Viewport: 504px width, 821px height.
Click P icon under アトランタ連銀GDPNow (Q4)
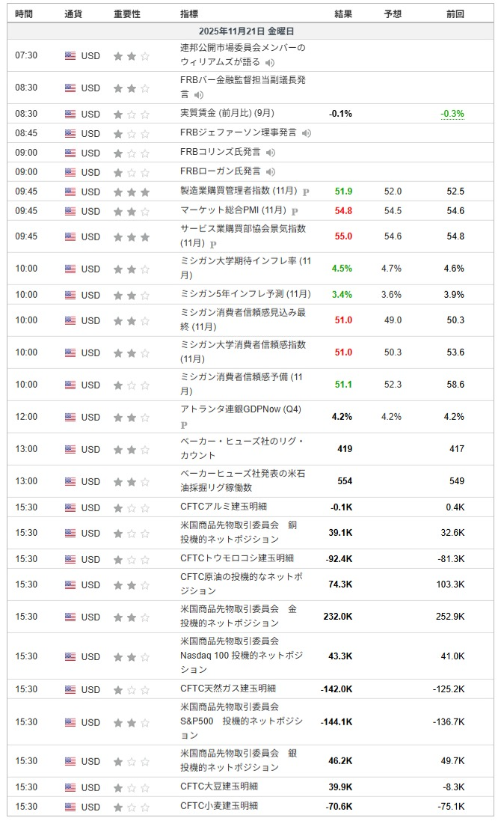184,424
